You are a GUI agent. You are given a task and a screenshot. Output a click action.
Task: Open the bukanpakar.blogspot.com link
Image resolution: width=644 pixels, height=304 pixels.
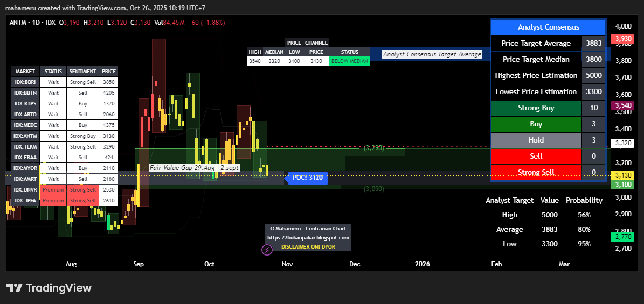pos(308,237)
